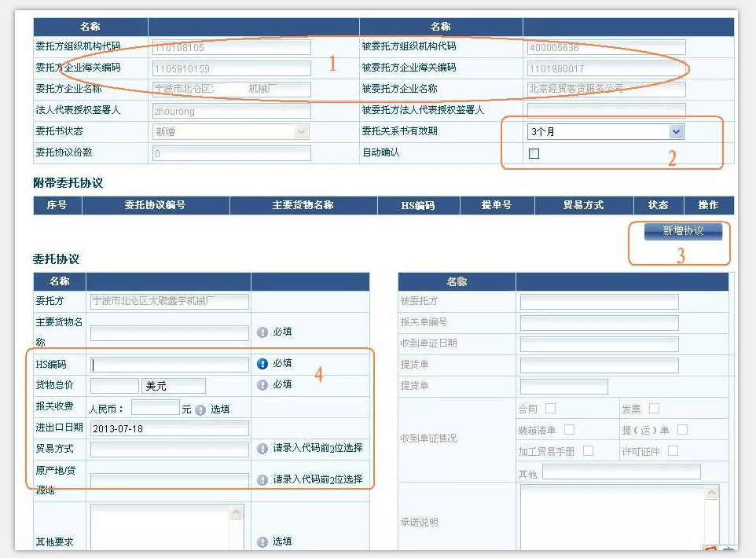756x558 pixels.
Task: Tick the 发票 checkbox
Action: (x=654, y=409)
